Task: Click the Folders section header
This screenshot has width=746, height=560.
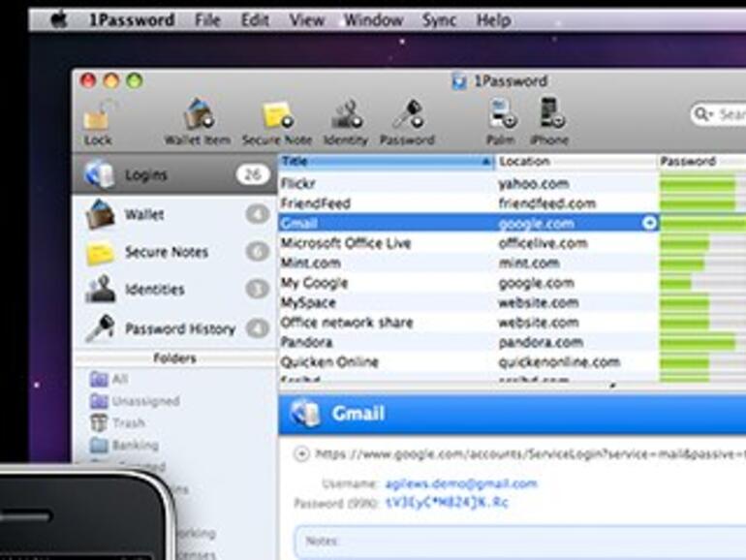Action: (x=174, y=358)
